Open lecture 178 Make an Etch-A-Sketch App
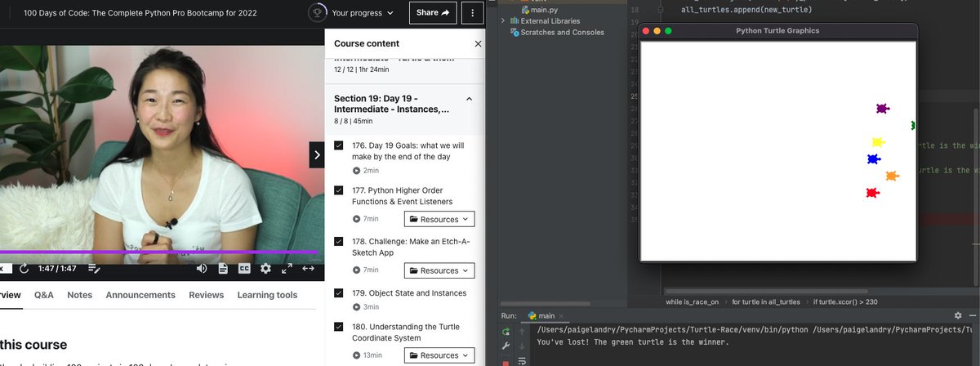Screen dimensions: 980x366 [411, 247]
